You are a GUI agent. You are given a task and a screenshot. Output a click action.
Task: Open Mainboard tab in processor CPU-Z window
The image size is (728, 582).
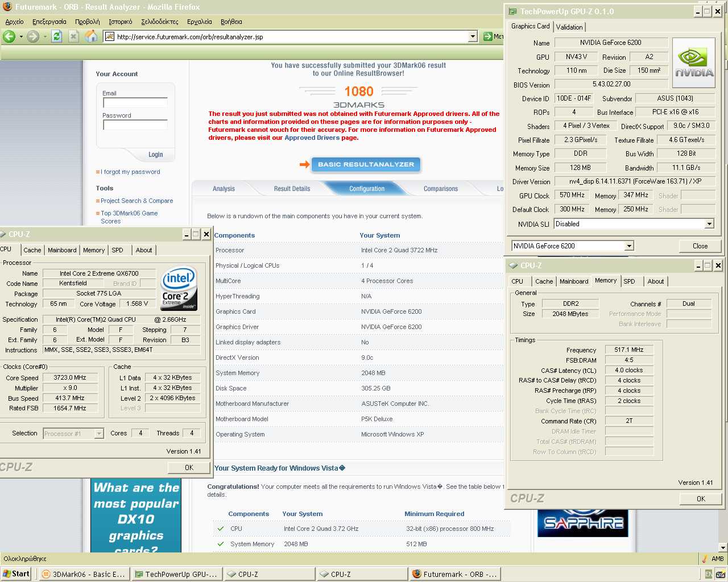pyautogui.click(x=62, y=250)
